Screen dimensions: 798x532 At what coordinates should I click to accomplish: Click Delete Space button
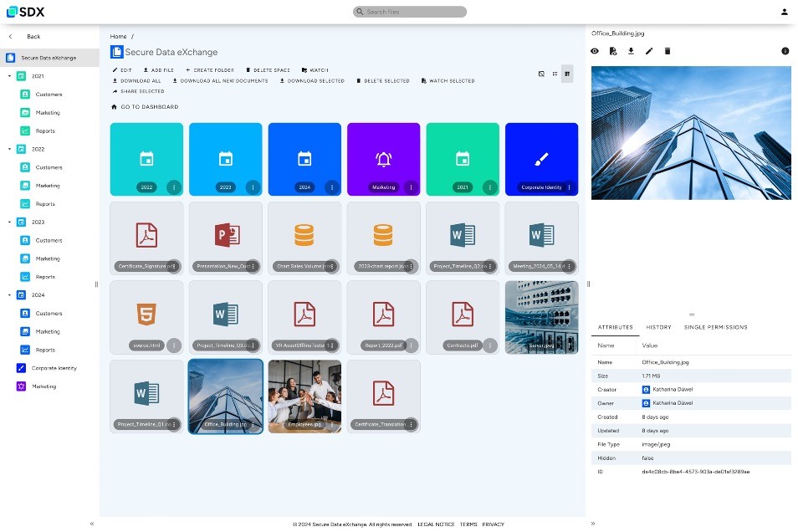pyautogui.click(x=268, y=70)
